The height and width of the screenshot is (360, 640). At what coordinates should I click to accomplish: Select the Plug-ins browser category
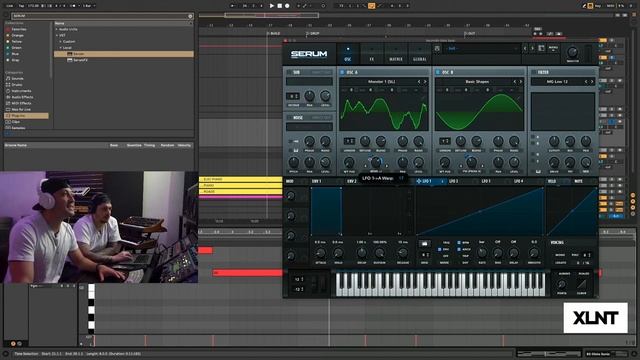point(26,116)
